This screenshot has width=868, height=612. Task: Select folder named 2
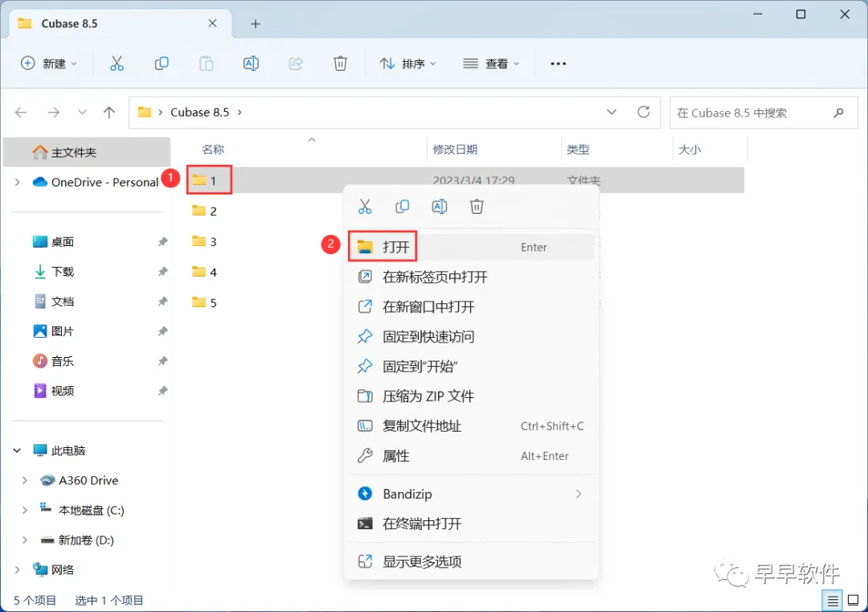point(204,211)
